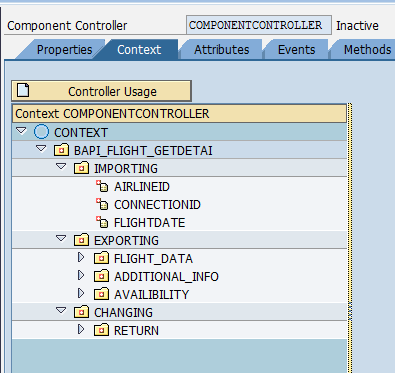Select the FLIGHTDATE attribute text
The height and width of the screenshot is (373, 395).
[149, 223]
